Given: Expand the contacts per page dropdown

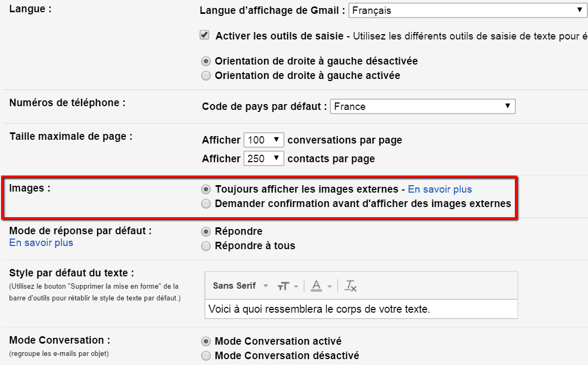Looking at the screenshot, I should click(x=264, y=158).
